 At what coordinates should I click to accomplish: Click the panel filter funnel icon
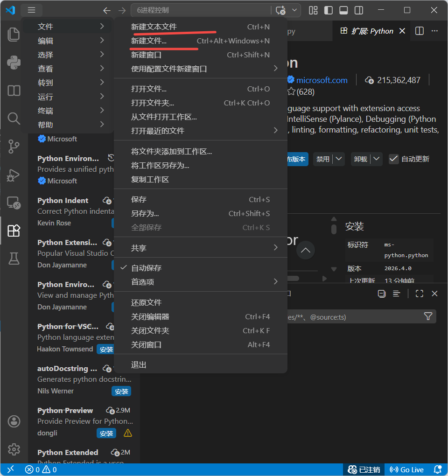pos(428,316)
